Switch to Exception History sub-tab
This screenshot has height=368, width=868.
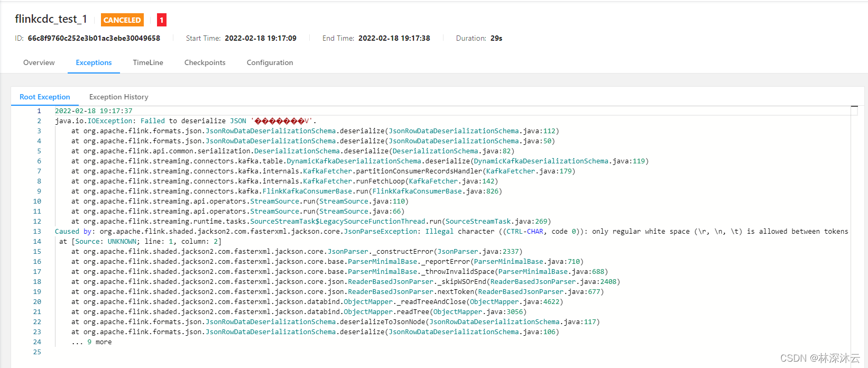pos(119,97)
